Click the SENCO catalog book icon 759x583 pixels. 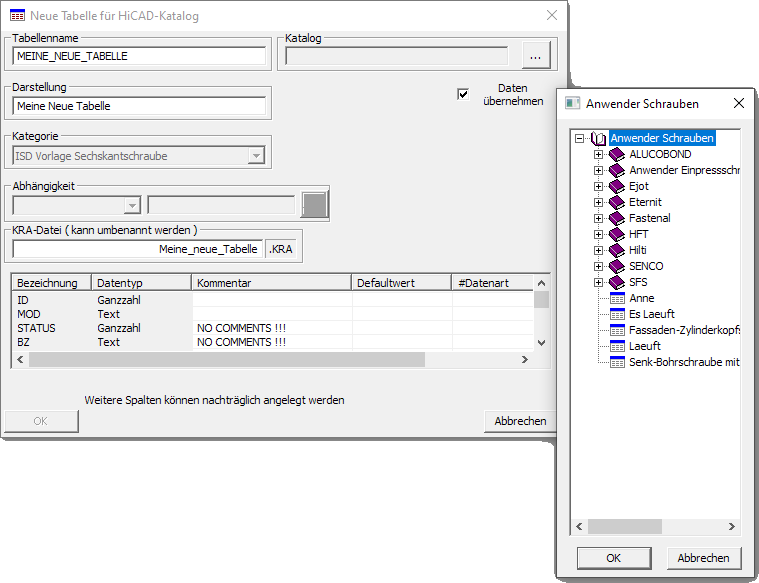[617, 266]
